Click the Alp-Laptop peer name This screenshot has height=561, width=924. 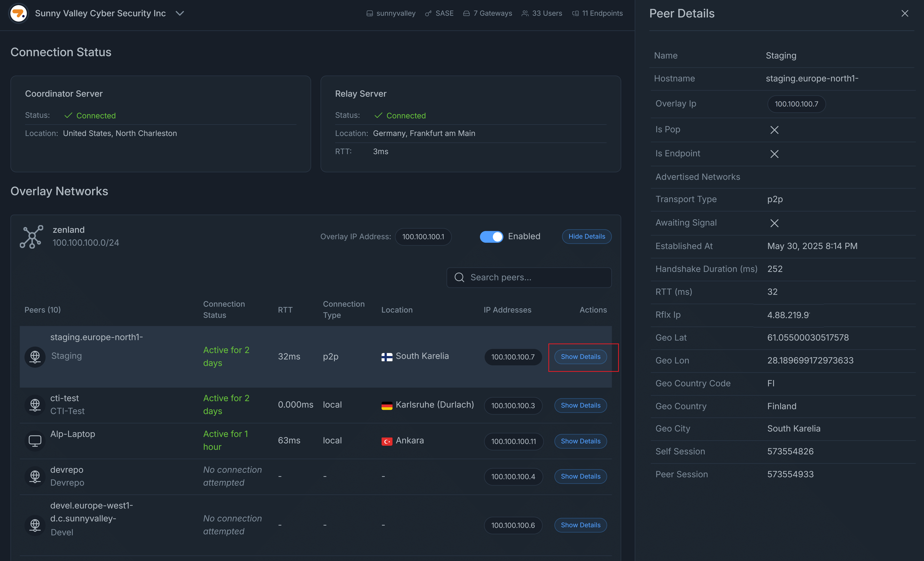pyautogui.click(x=73, y=434)
